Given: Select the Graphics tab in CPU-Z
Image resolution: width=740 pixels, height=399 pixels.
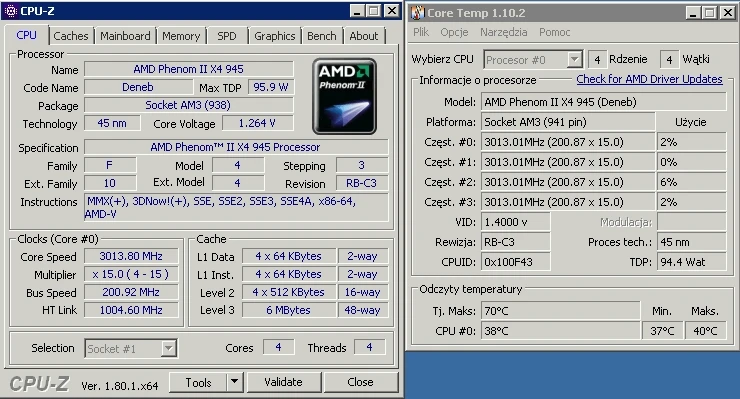Looking at the screenshot, I should tap(275, 36).
